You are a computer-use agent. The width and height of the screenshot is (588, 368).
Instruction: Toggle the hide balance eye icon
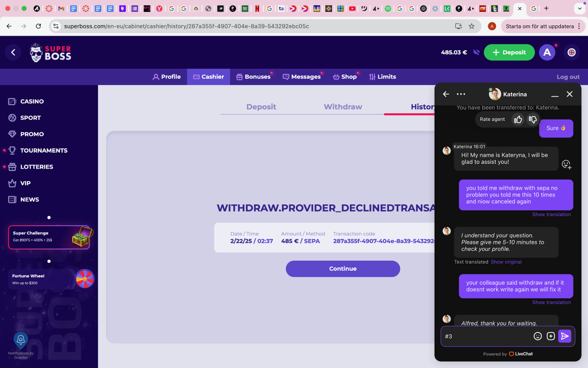476,53
